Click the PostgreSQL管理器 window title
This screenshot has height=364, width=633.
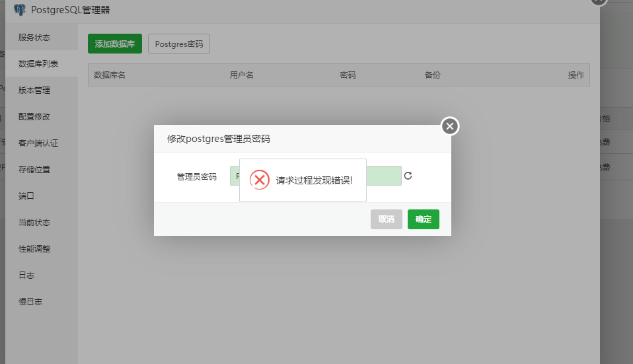(70, 10)
